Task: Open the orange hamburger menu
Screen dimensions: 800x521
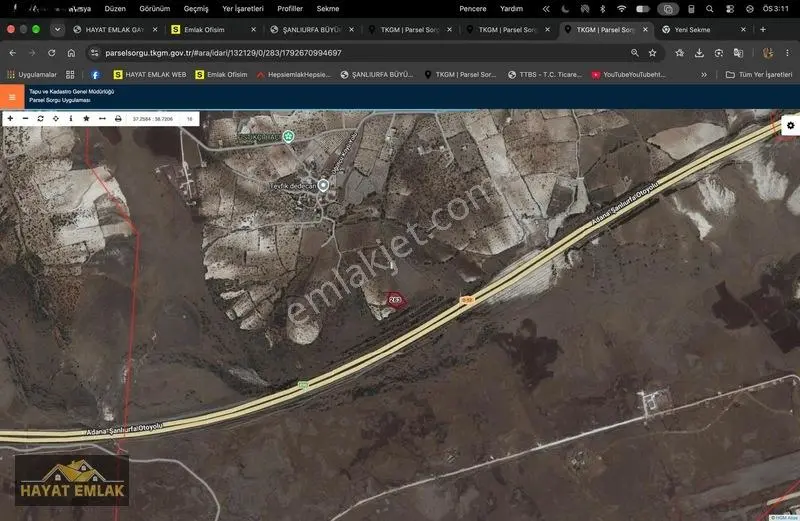Action: pos(12,97)
